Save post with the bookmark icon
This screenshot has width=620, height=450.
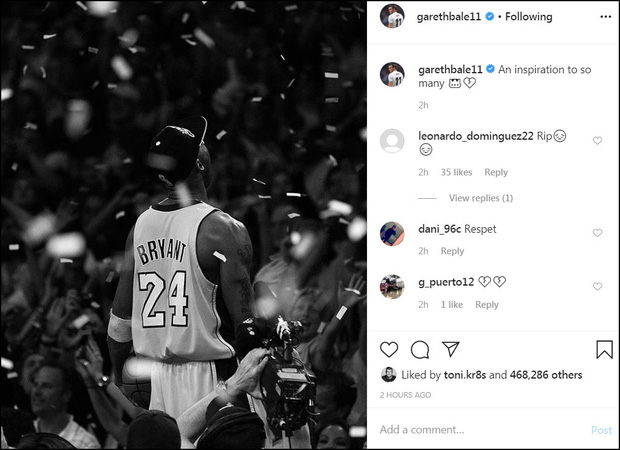[x=604, y=349]
